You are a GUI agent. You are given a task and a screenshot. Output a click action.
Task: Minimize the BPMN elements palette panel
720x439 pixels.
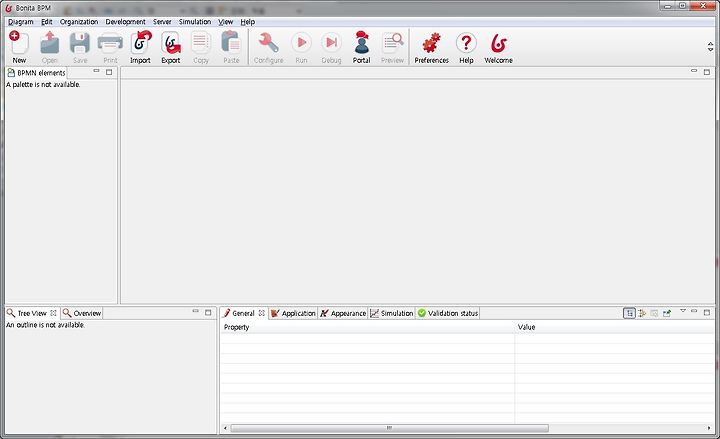(96, 71)
